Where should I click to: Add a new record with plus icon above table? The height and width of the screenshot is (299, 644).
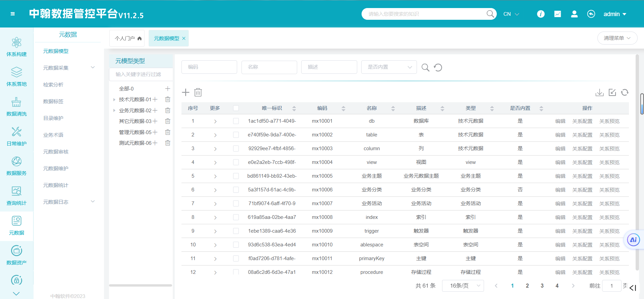pyautogui.click(x=185, y=92)
